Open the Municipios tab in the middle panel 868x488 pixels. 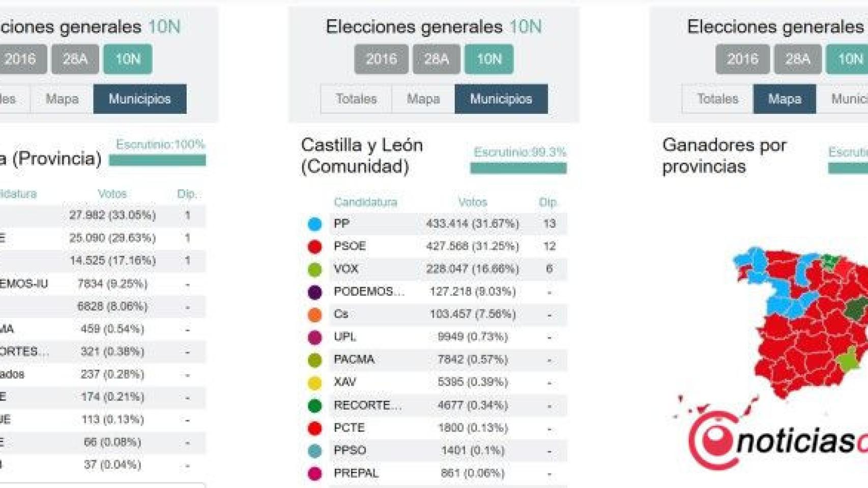501,99
